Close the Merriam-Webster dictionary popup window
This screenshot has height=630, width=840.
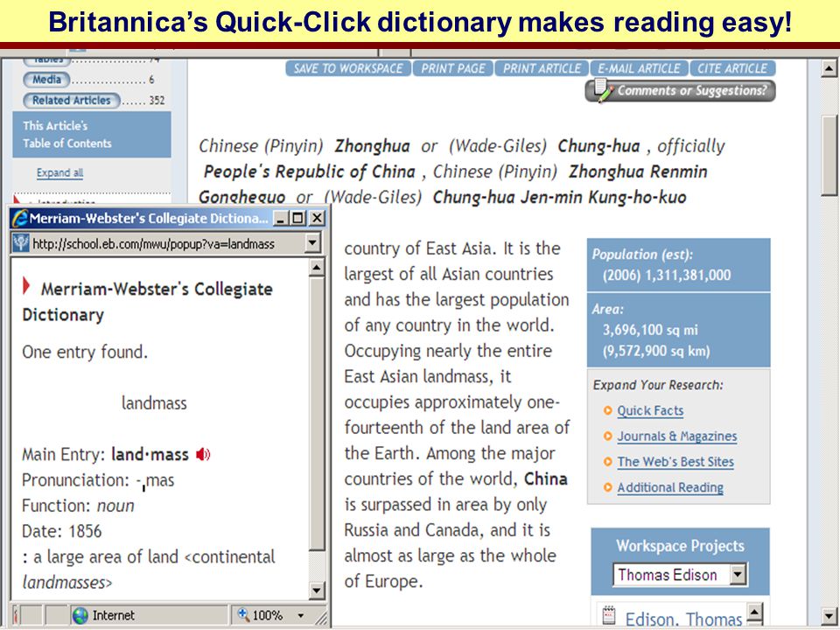point(317,218)
